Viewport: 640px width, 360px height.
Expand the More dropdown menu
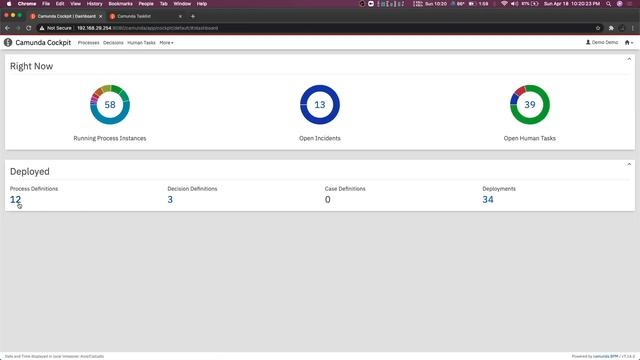click(x=166, y=42)
